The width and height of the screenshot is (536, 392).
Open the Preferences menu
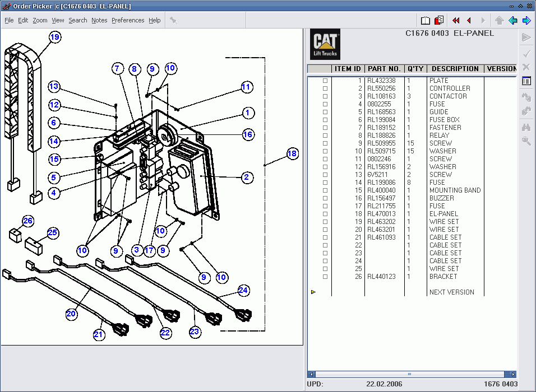(x=128, y=20)
